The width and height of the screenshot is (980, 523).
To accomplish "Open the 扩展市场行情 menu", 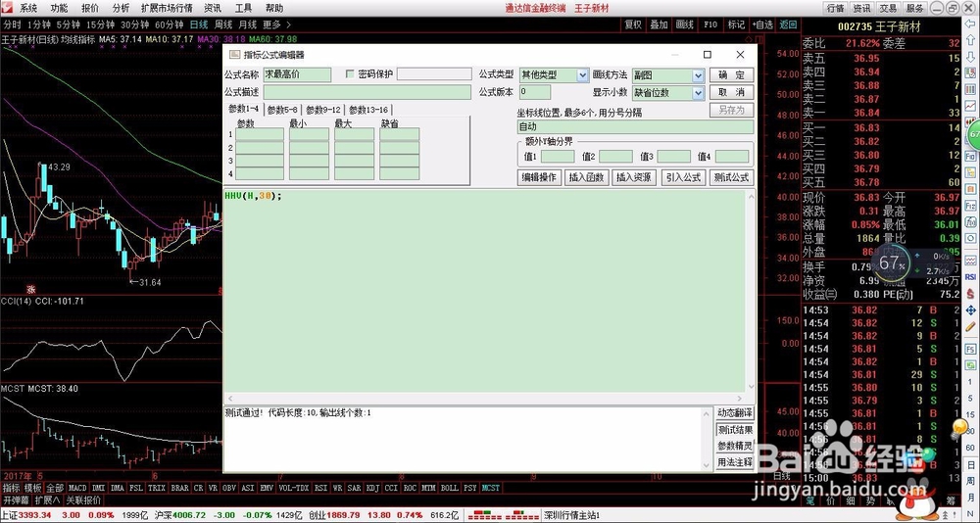I will 167,8.
